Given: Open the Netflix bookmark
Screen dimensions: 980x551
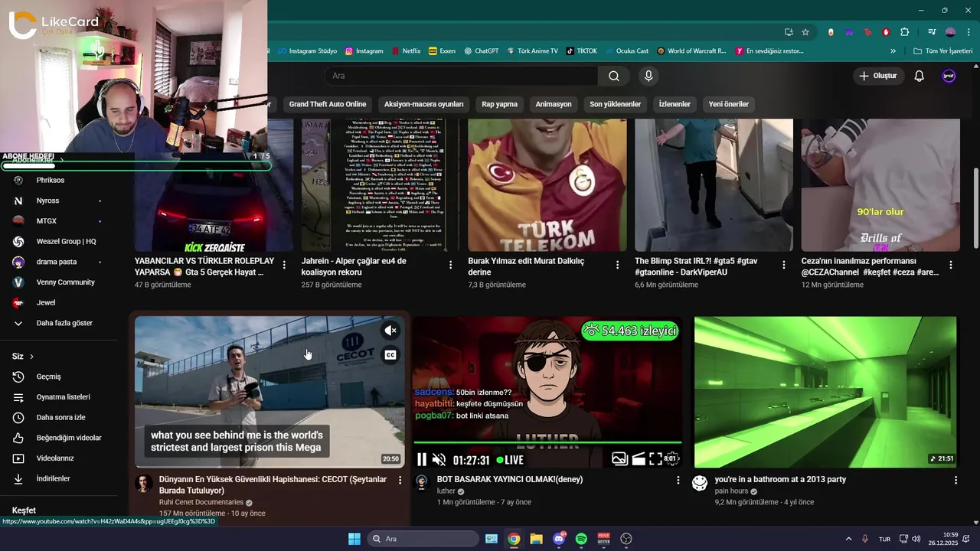Looking at the screenshot, I should [x=406, y=51].
